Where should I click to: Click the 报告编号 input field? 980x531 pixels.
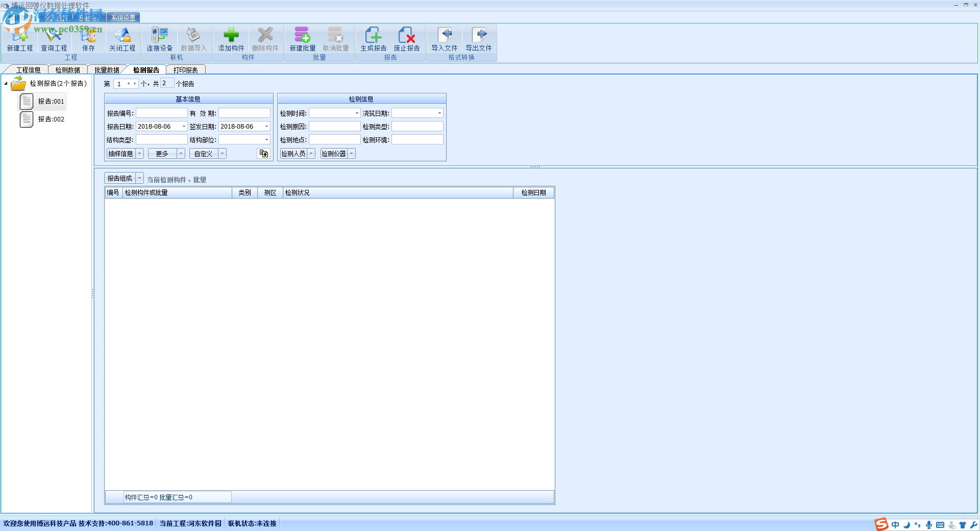(x=161, y=113)
